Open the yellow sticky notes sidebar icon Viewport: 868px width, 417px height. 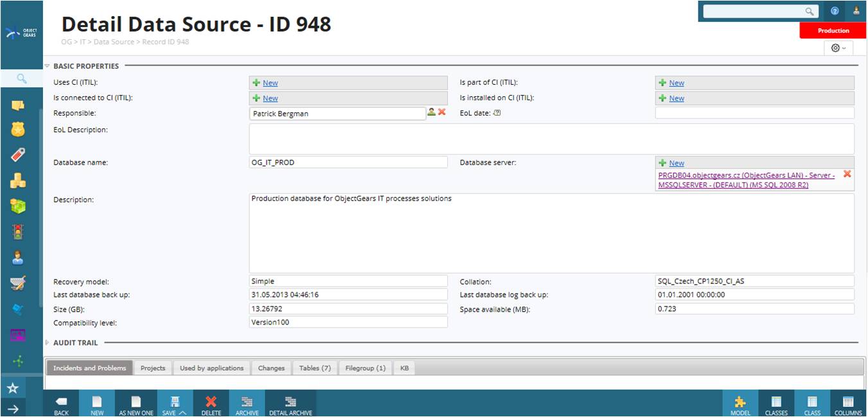coord(18,105)
